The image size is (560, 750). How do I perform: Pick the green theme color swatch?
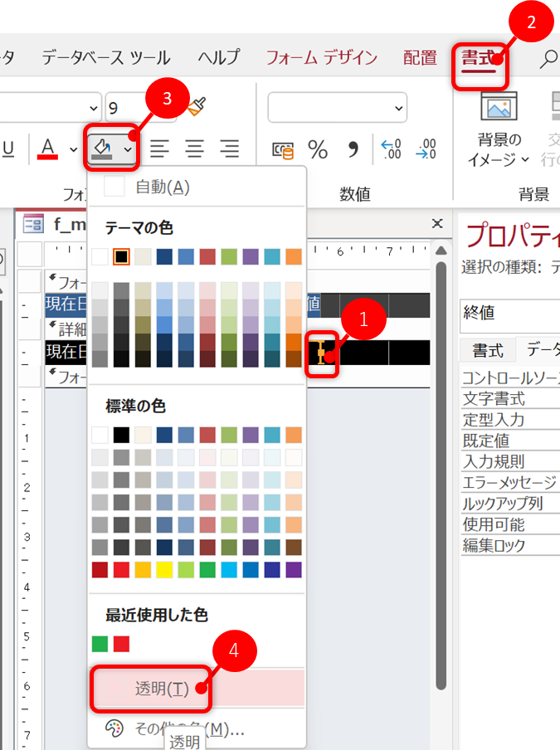[x=229, y=257]
